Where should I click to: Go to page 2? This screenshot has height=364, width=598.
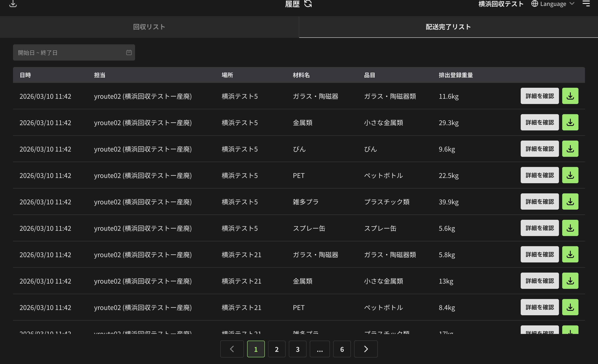[277, 349]
